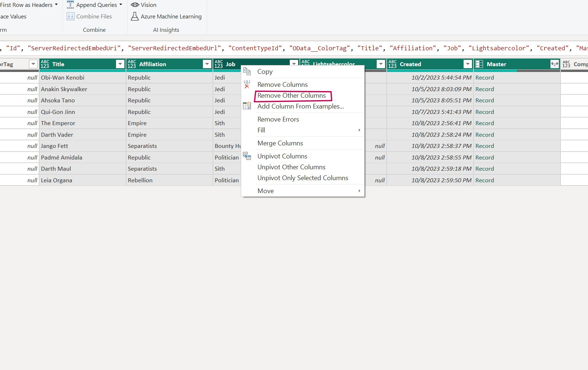Click the Combine Files icon
588x370 pixels.
click(x=71, y=16)
